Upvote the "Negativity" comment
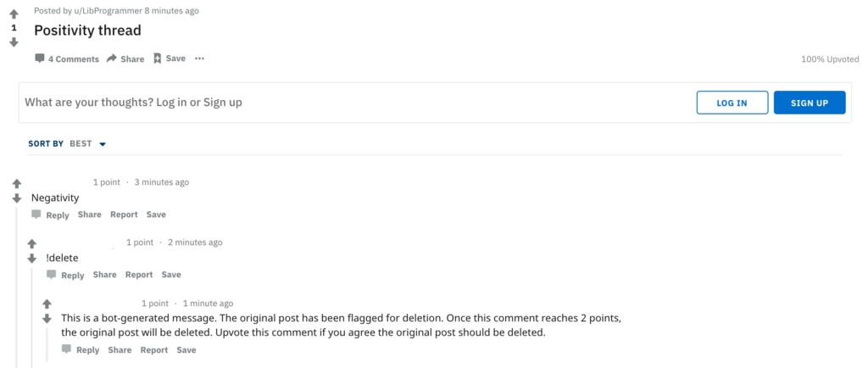This screenshot has width=868, height=368. (x=16, y=183)
